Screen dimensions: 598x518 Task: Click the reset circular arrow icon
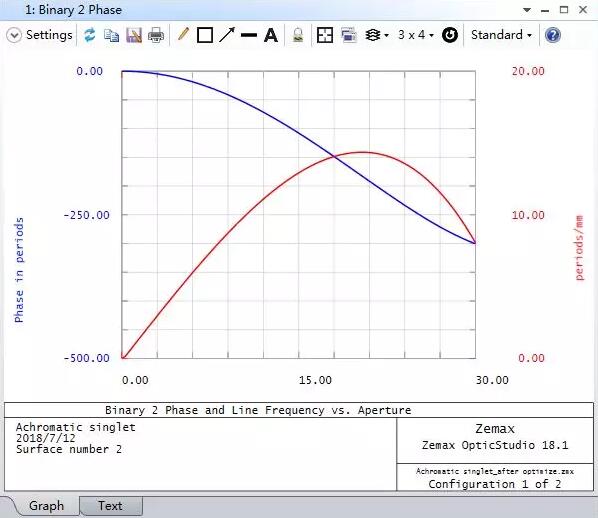click(x=450, y=35)
